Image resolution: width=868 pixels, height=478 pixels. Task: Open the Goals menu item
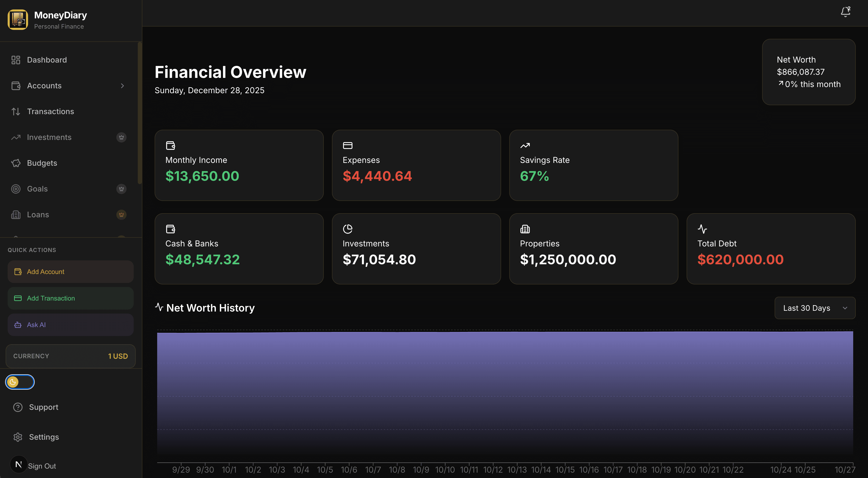pos(69,189)
